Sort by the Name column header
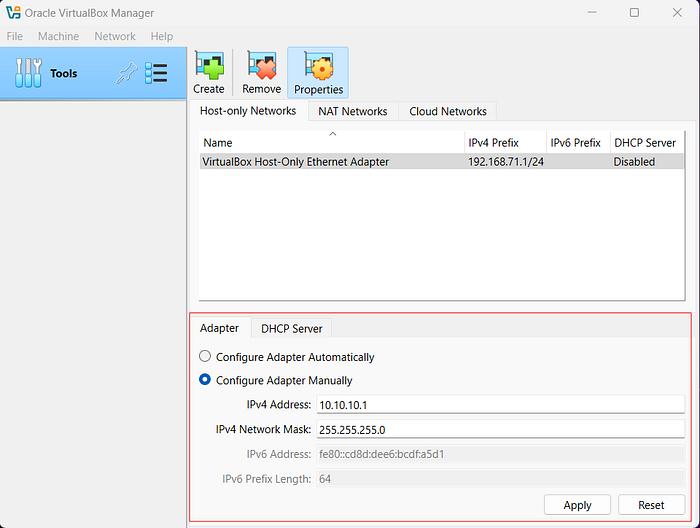The image size is (700, 528). (332, 142)
